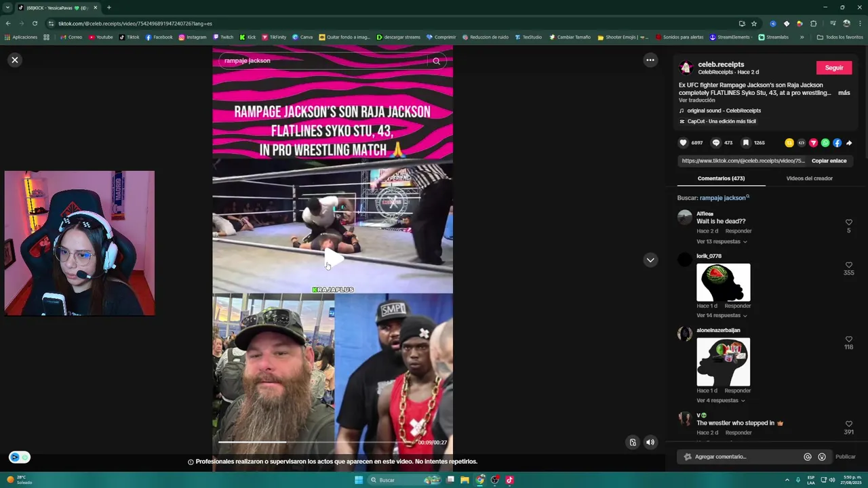
Task: Toggle auto-scroll icon beside volume
Action: [x=633, y=442]
